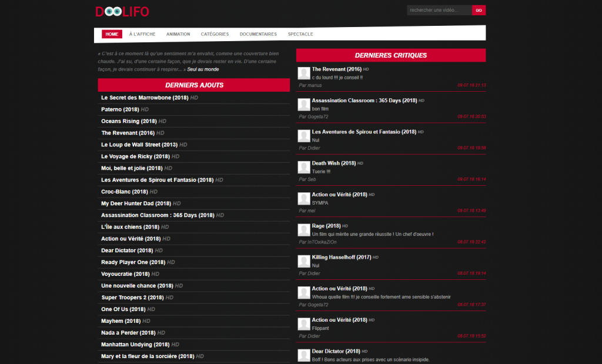Screen dimensions: 602x364
Task: Click the GO search button
Action: 479,11
